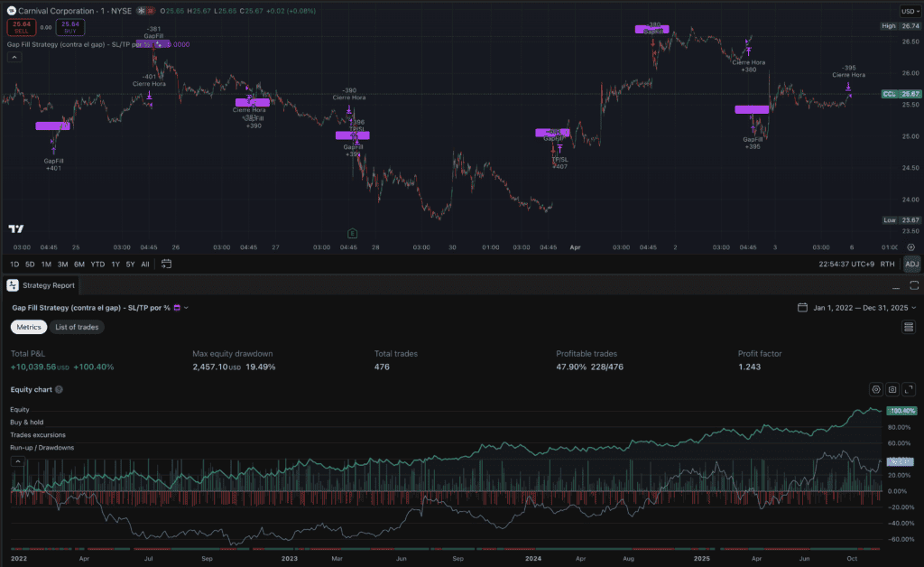Switch to the List of trades tab
This screenshot has width=924, height=567.
pos(77,327)
